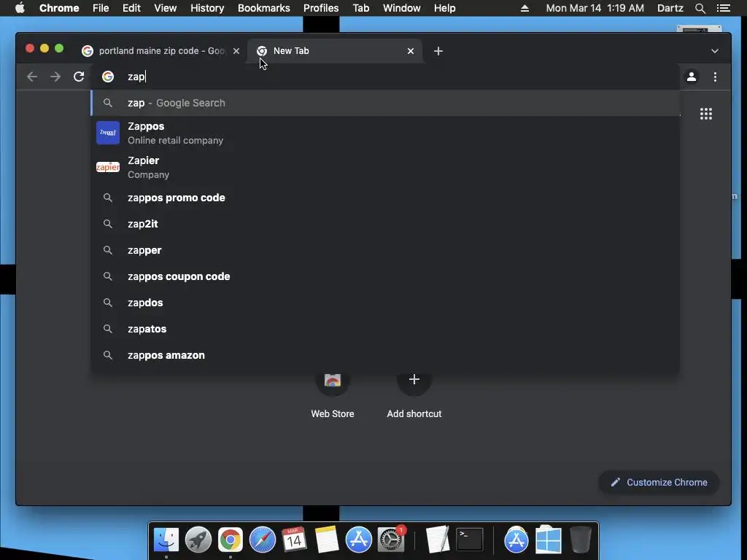Choose zappos coupon code suggestion
The image size is (747, 560).
point(385,276)
